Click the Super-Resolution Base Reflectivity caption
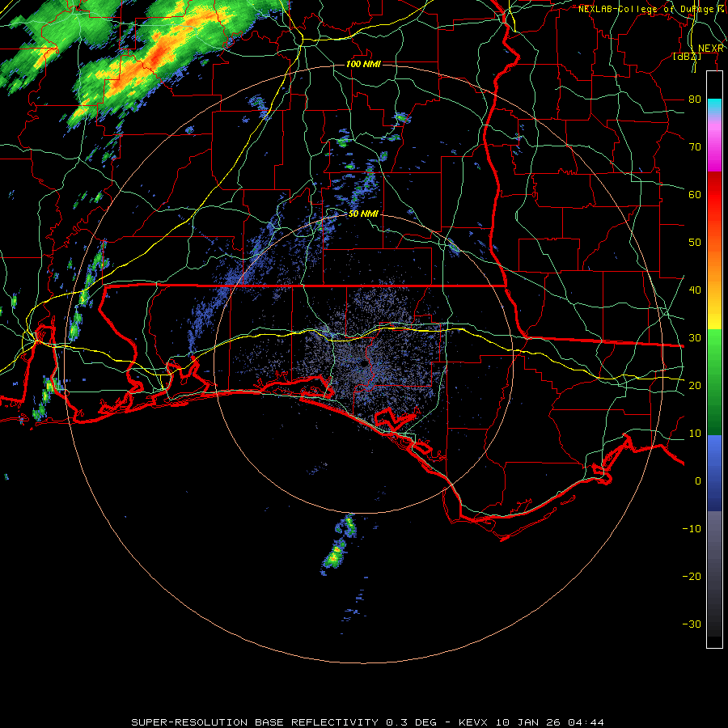Screen dimensions: 728x728 click(x=368, y=722)
